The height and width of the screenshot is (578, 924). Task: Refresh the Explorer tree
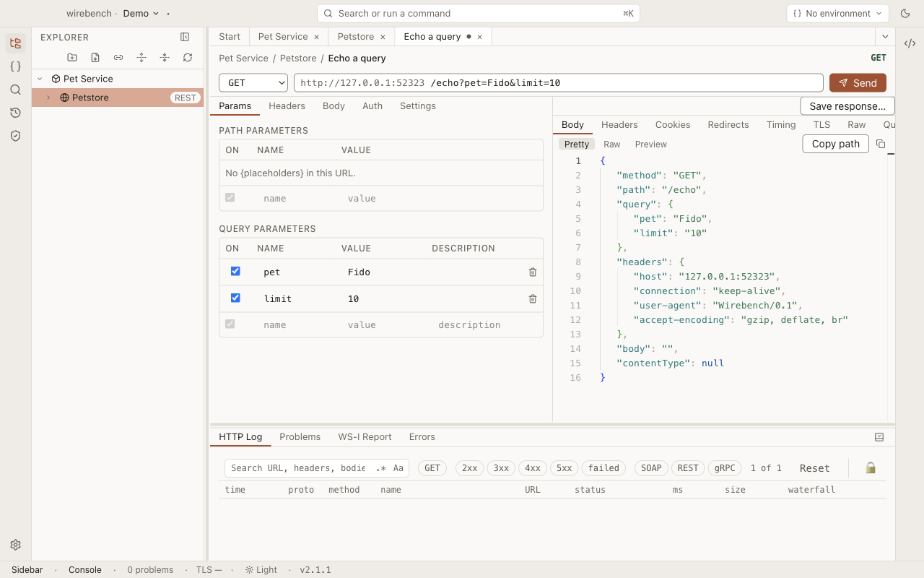point(188,58)
